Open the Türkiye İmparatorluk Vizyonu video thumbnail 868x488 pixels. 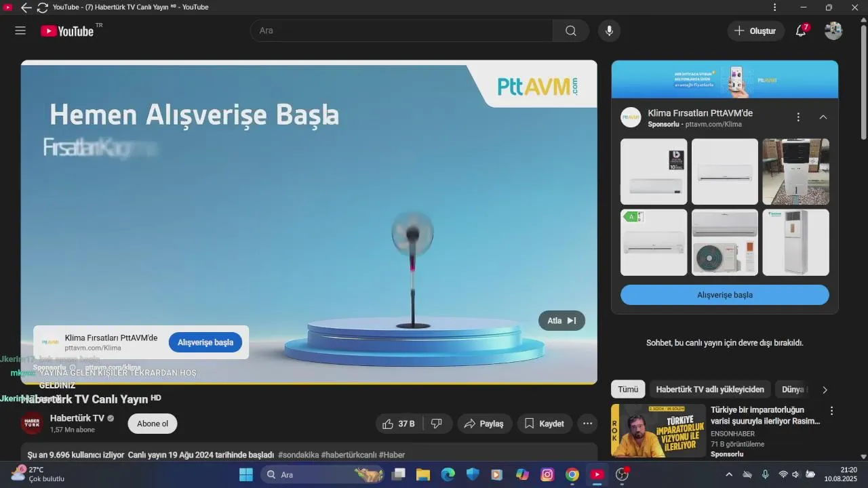pos(658,430)
